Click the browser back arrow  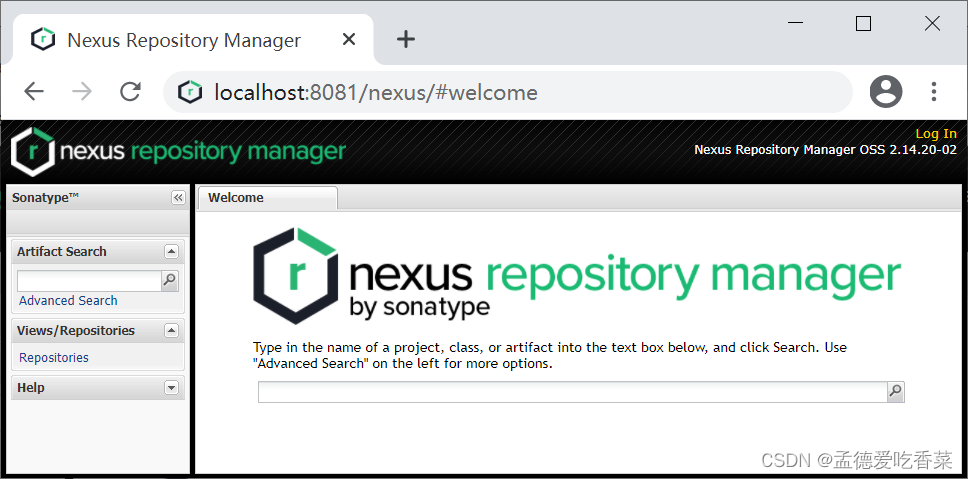point(34,92)
